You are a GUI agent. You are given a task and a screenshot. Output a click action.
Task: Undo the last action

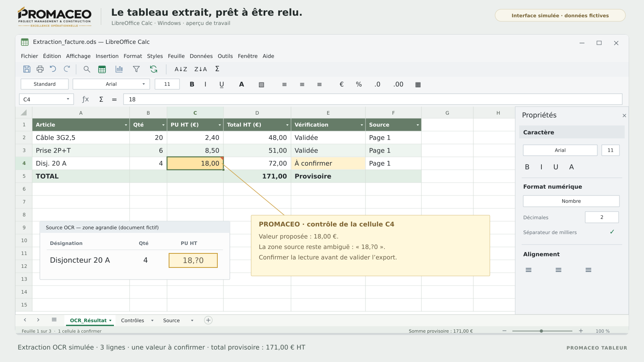coord(53,69)
